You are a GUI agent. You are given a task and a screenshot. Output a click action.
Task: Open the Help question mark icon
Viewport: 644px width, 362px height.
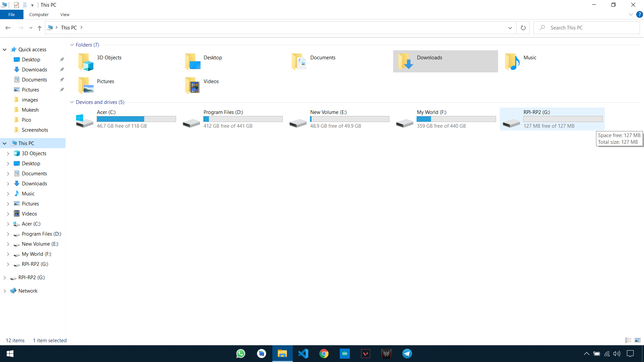click(x=639, y=14)
